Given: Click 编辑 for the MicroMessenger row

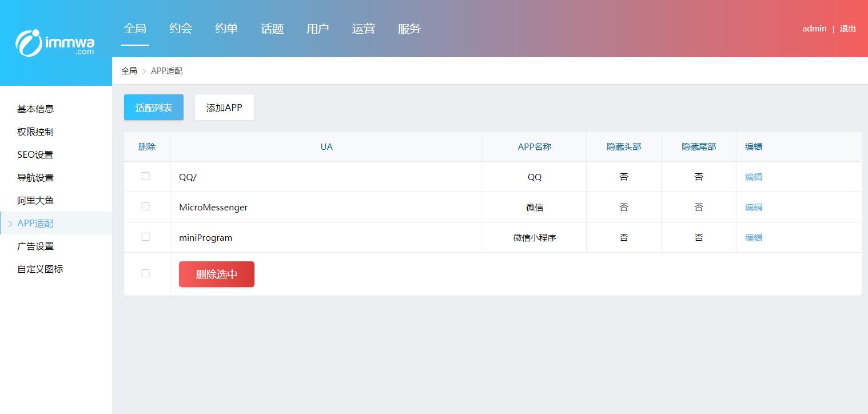Looking at the screenshot, I should [x=753, y=208].
